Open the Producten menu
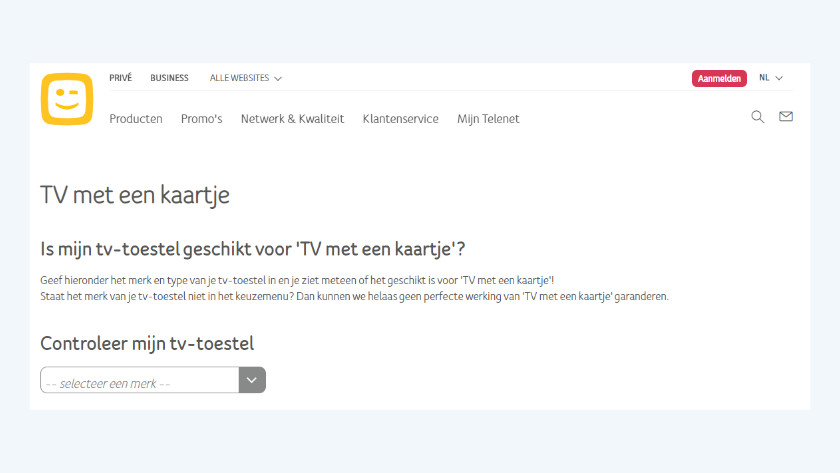This screenshot has width=840, height=473. [x=136, y=119]
